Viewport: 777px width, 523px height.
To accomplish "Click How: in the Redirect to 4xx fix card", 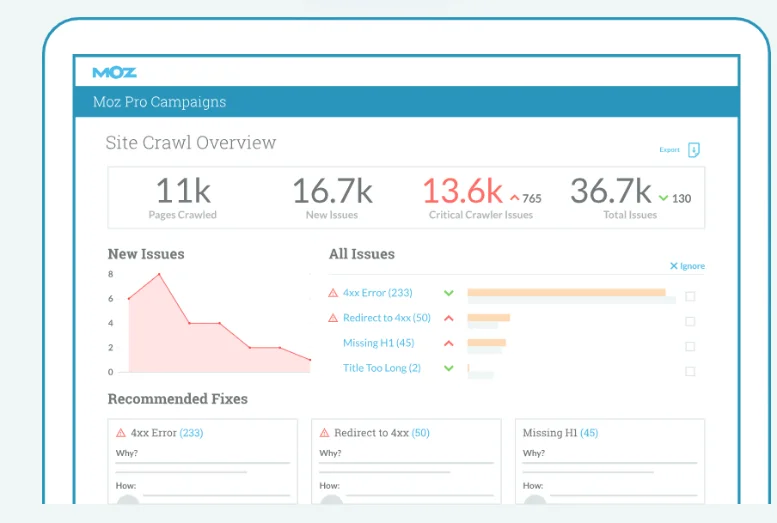I will click(330, 486).
